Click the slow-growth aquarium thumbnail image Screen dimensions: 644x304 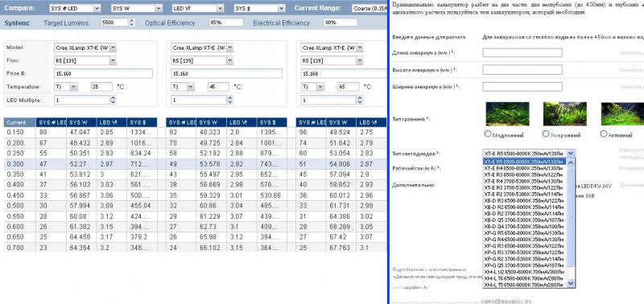pos(507,113)
